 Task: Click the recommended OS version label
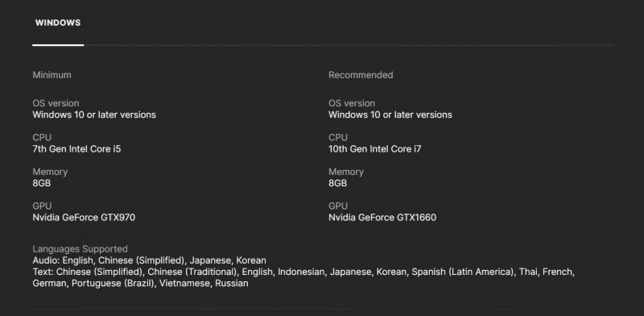[x=352, y=103]
